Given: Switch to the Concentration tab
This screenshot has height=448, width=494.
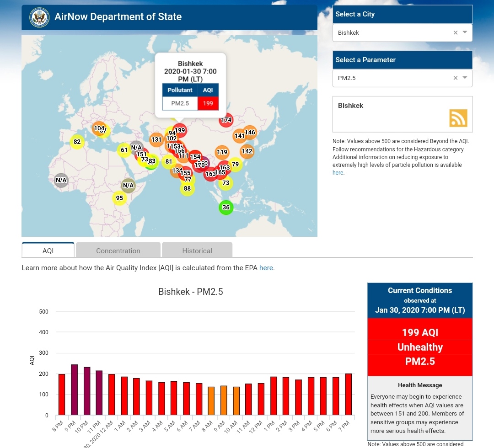Looking at the screenshot, I should point(118,251).
